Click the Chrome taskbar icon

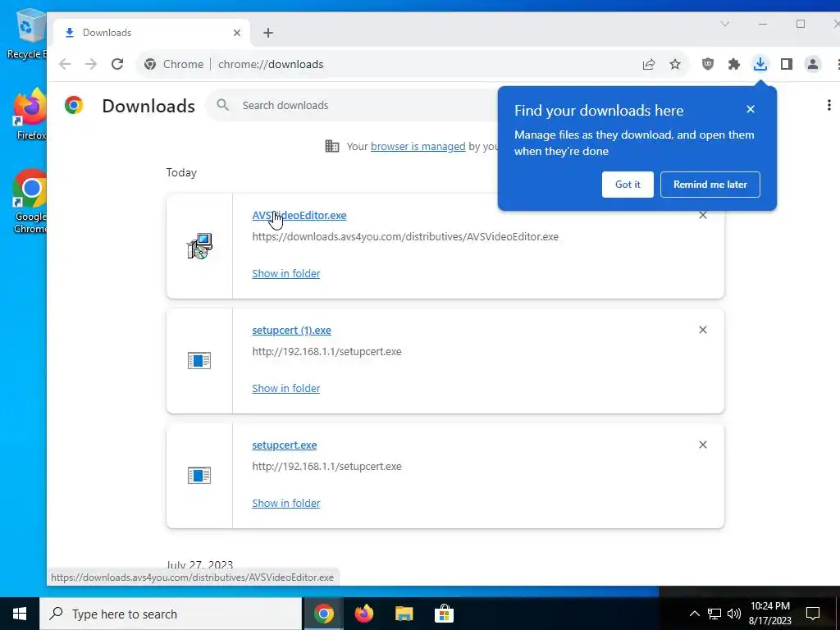point(323,614)
